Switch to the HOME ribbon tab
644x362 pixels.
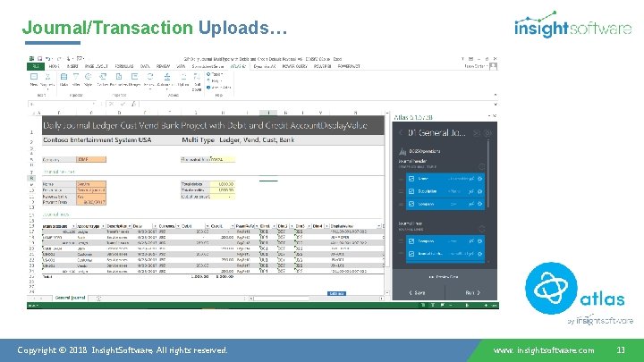coord(55,66)
